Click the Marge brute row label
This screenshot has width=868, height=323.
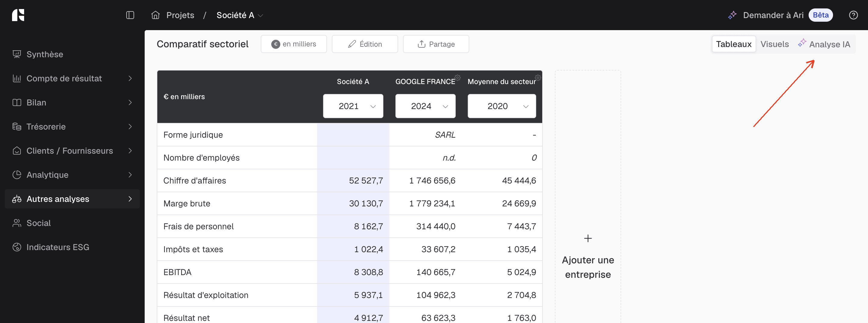click(x=187, y=203)
